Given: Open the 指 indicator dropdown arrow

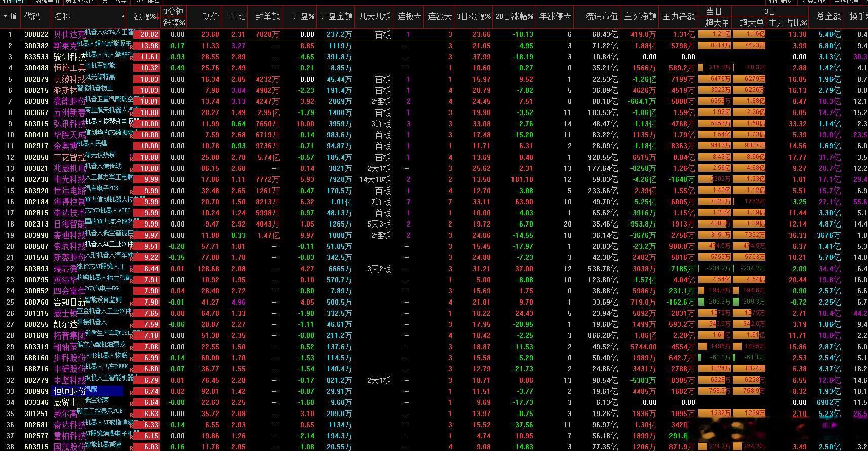Looking at the screenshot, I should tap(5, 16).
